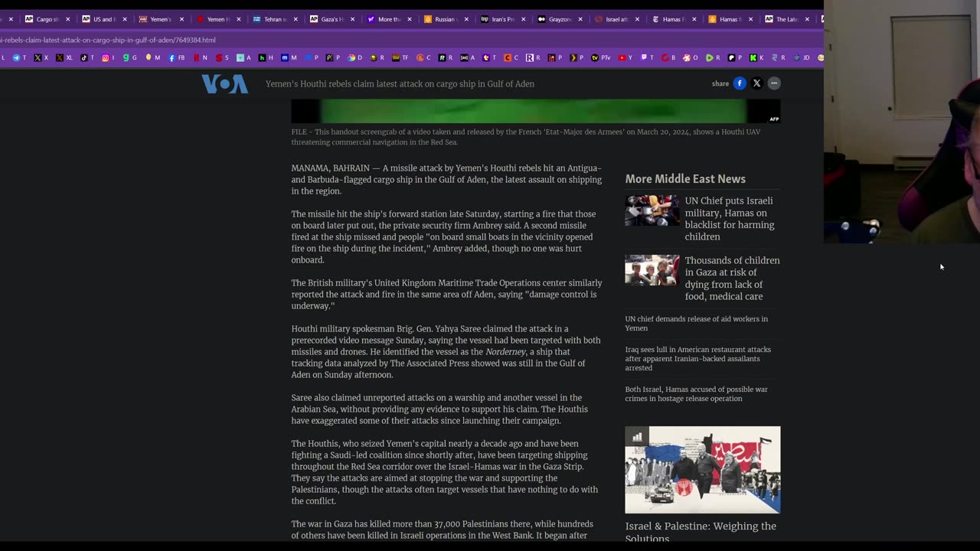Open more share options (three dots)
980x551 pixels.
(774, 83)
